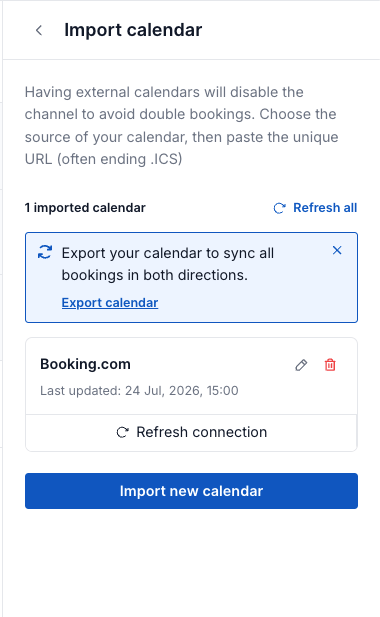The image size is (380, 617).
Task: Click the Refresh connection button label
Action: point(201,432)
